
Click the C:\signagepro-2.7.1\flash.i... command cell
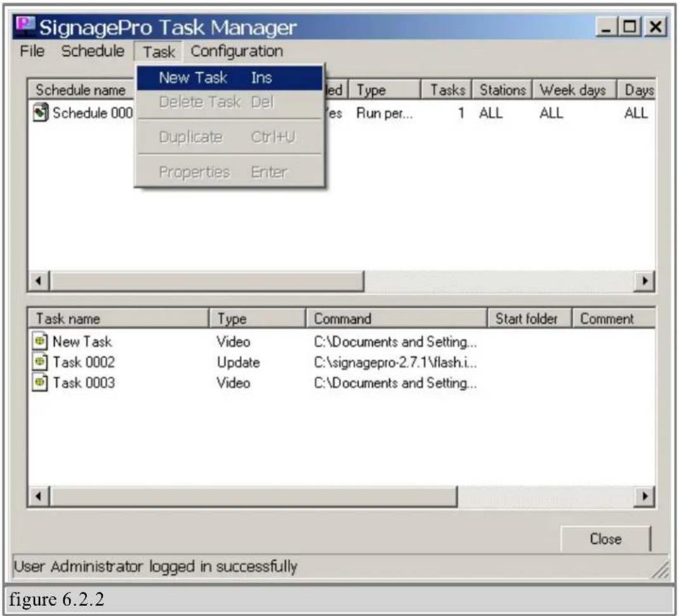tap(395, 362)
